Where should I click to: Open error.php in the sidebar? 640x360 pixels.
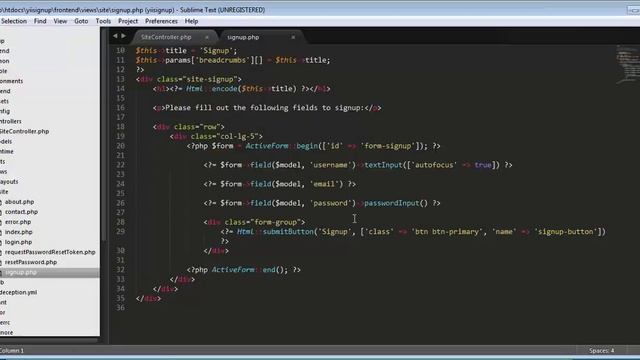coord(18,222)
